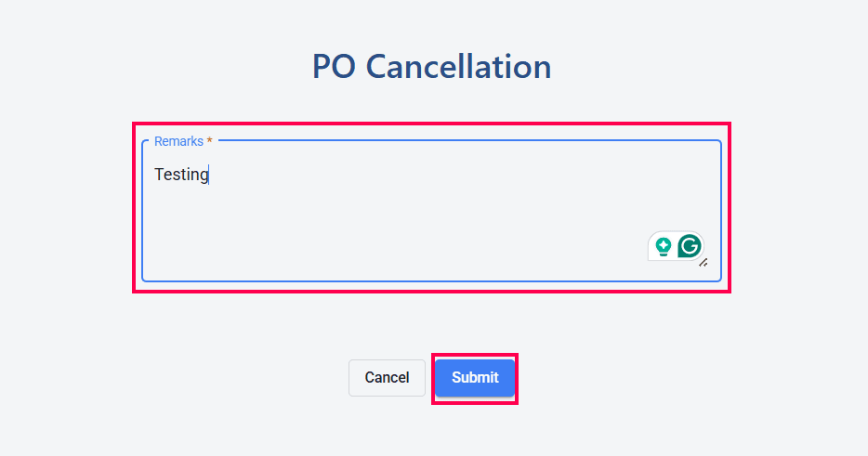Click the PO Cancellation heading
Viewport: 868px width, 456px height.
(x=432, y=67)
